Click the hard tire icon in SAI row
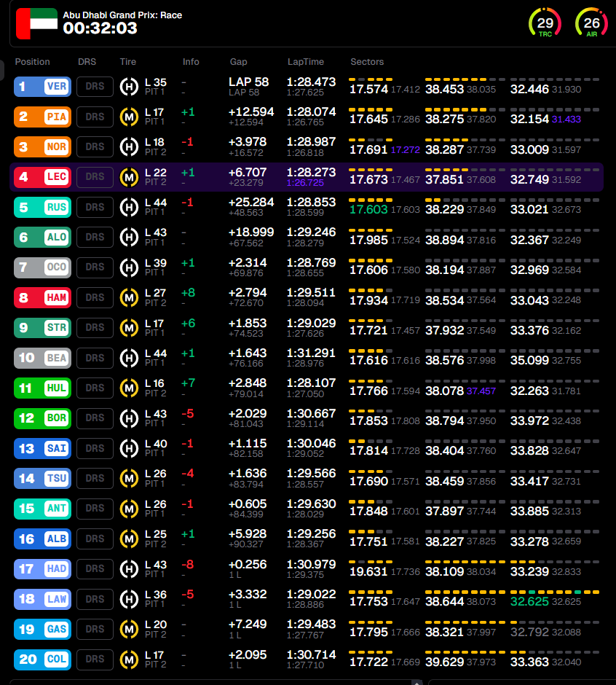The width and height of the screenshot is (616, 685). (129, 448)
